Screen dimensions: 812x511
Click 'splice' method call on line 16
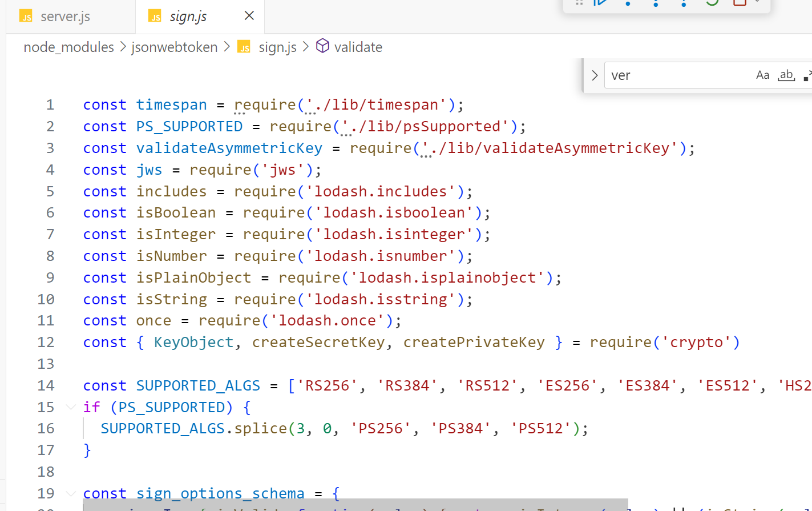(x=260, y=429)
